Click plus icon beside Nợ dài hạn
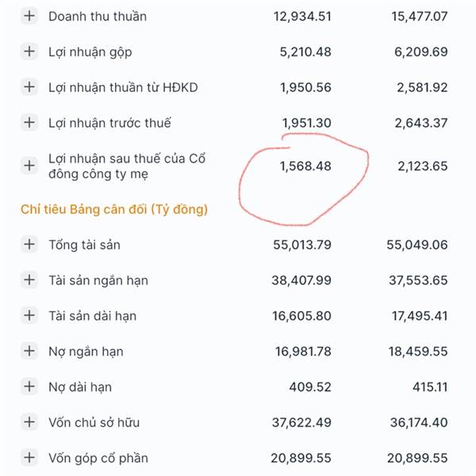 click(29, 387)
